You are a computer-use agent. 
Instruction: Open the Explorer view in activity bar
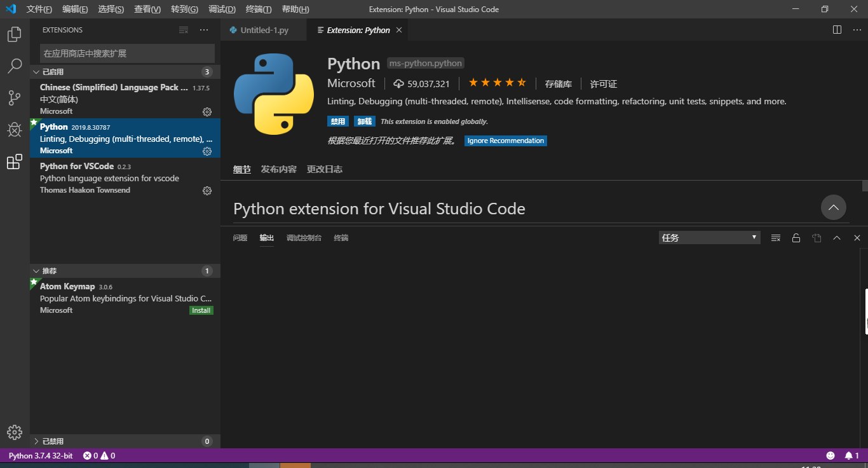[15, 34]
